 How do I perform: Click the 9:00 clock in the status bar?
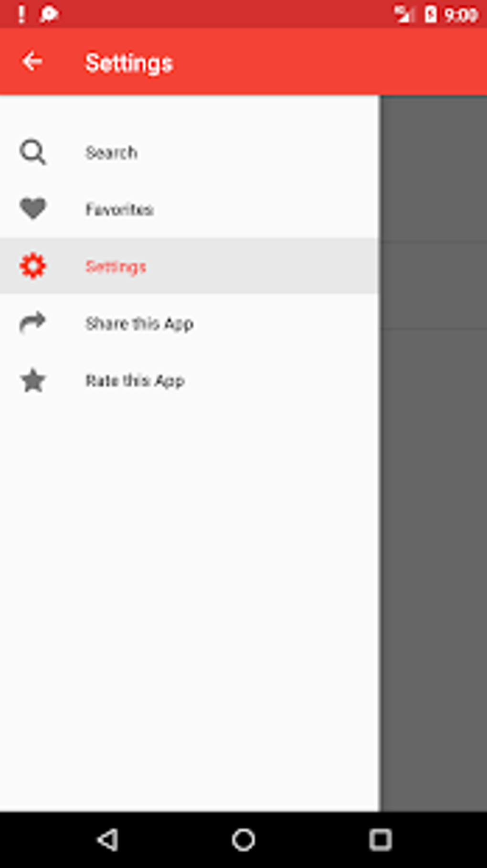[460, 15]
